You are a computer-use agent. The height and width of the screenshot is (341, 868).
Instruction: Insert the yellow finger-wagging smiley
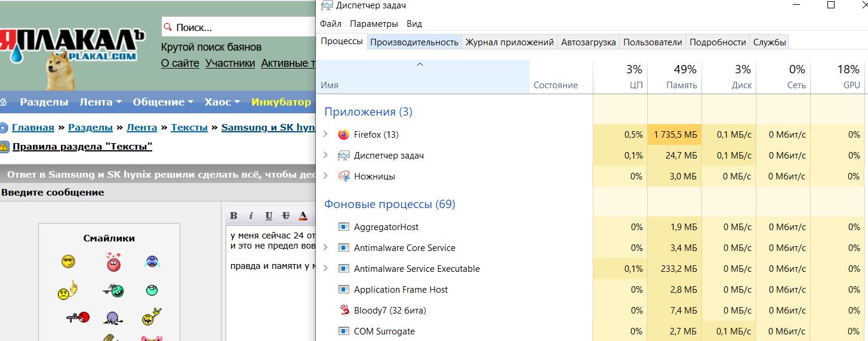68,290
